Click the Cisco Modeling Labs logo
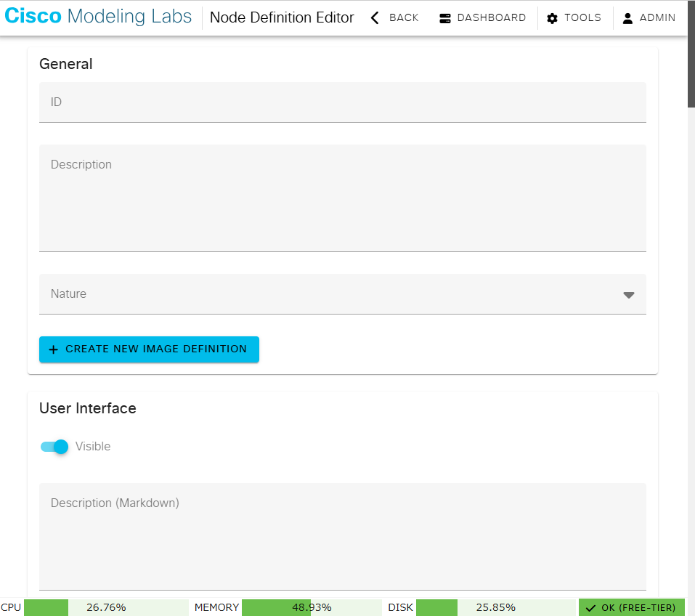This screenshot has width=695, height=616. (x=98, y=16)
